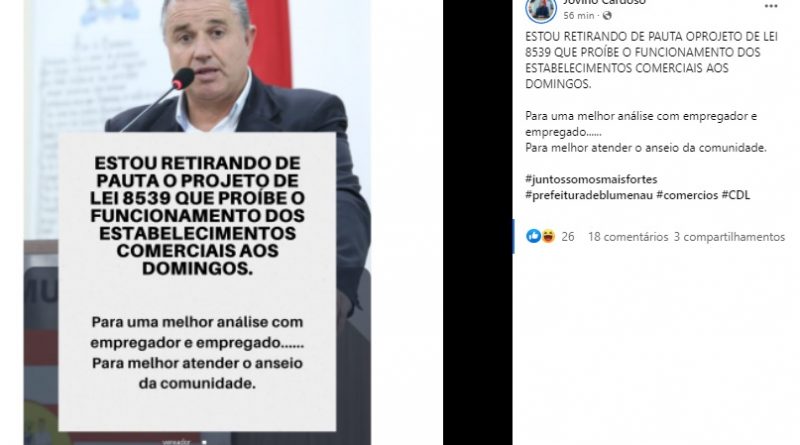Click the post caption about projeto de lei 8539
The image size is (800, 445).
[x=652, y=60]
